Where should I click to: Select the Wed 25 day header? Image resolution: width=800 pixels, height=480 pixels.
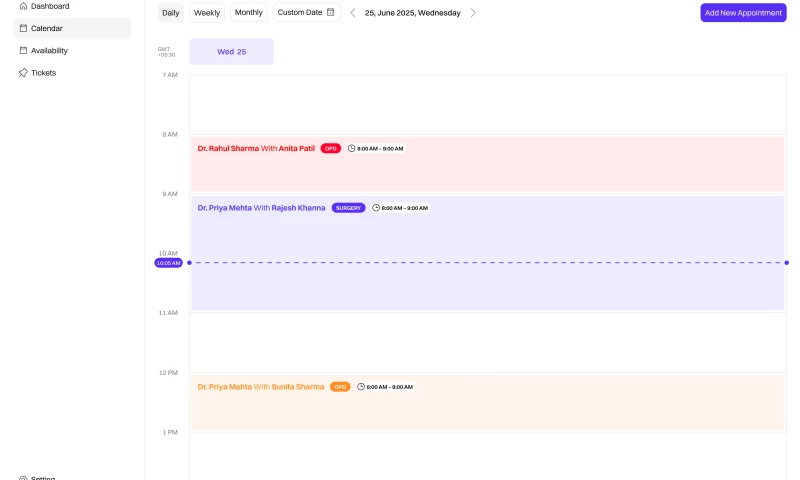pyautogui.click(x=231, y=51)
